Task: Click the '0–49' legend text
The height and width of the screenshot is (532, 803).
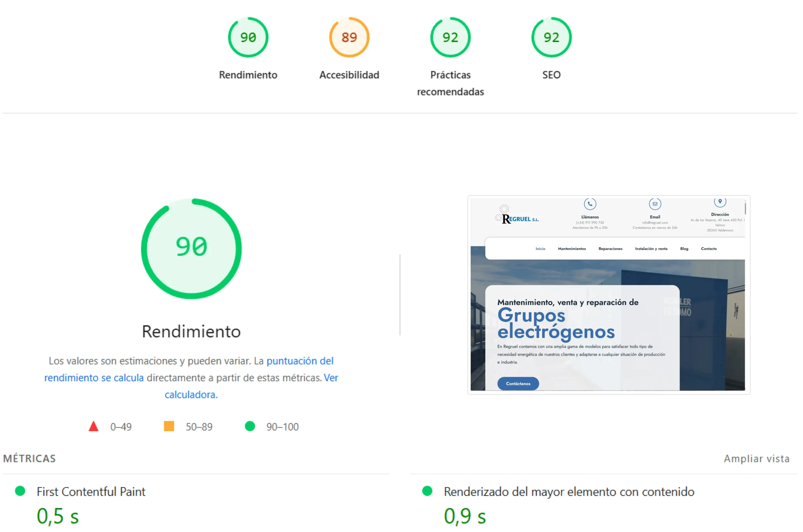Action: (121, 427)
